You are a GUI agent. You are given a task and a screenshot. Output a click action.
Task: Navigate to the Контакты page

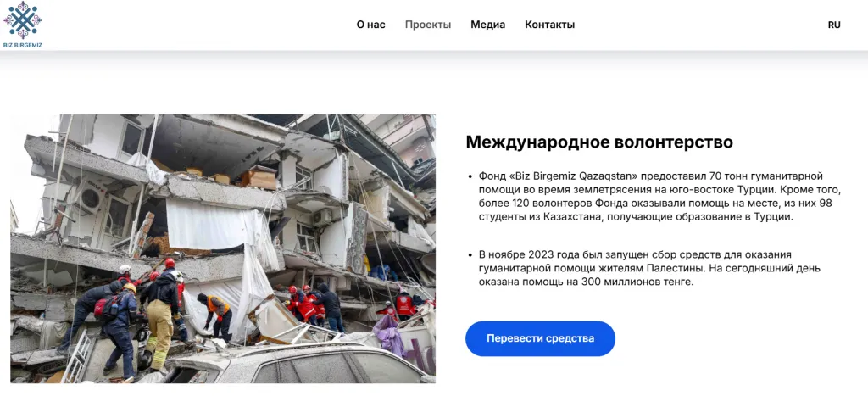[x=549, y=25]
